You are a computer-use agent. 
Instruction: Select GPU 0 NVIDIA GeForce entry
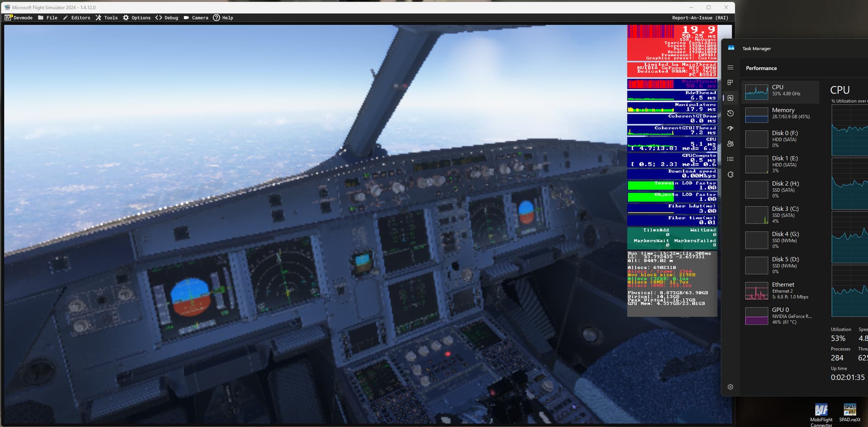pos(780,316)
